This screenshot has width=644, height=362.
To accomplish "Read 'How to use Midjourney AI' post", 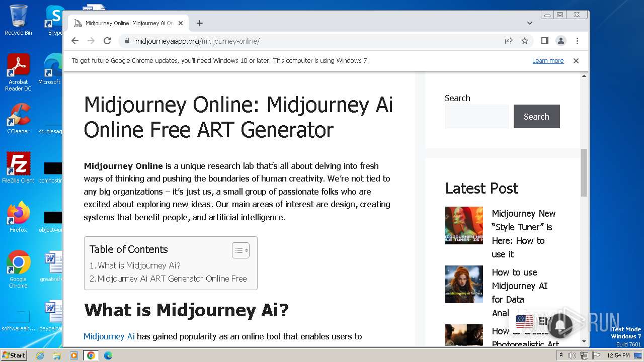I will click(520, 293).
